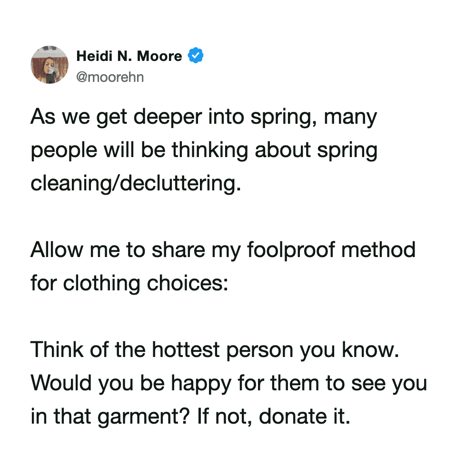Click the word "Would" in the tweet
Viewport: 476px width, 476px height.
61,384
